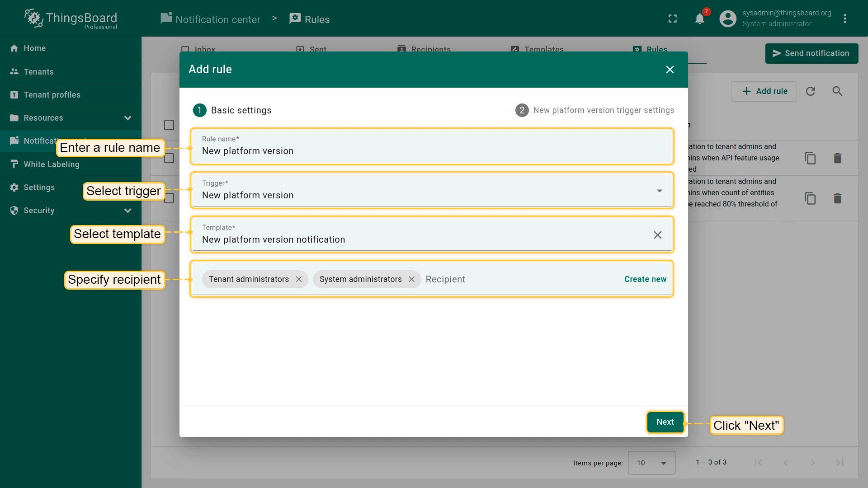Remove the Tenant administrators recipient chip

point(299,279)
